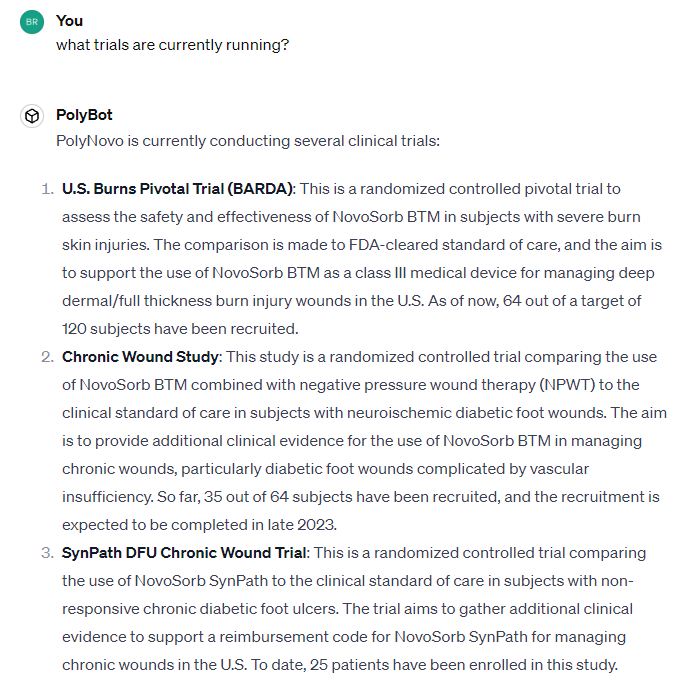Click list number 1 marker
Image resolution: width=684 pixels, height=683 pixels.
point(47,189)
